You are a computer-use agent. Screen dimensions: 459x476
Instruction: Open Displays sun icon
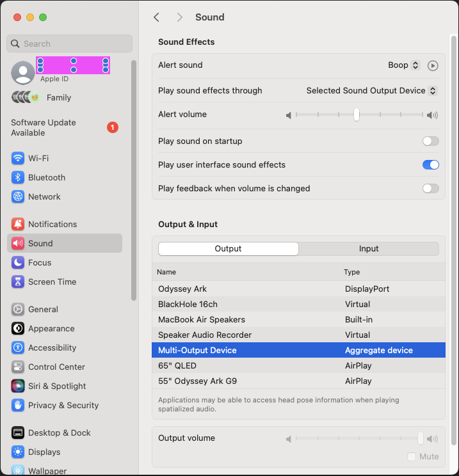tap(18, 452)
